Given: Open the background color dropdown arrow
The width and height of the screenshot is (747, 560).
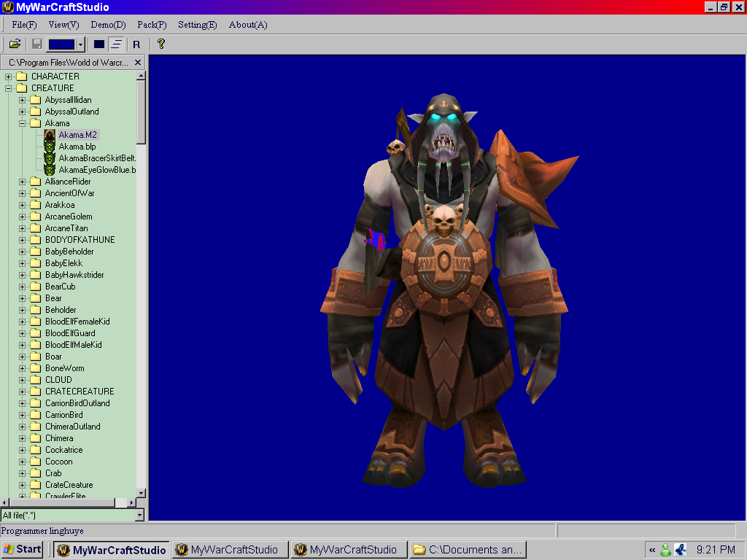Looking at the screenshot, I should [x=80, y=44].
